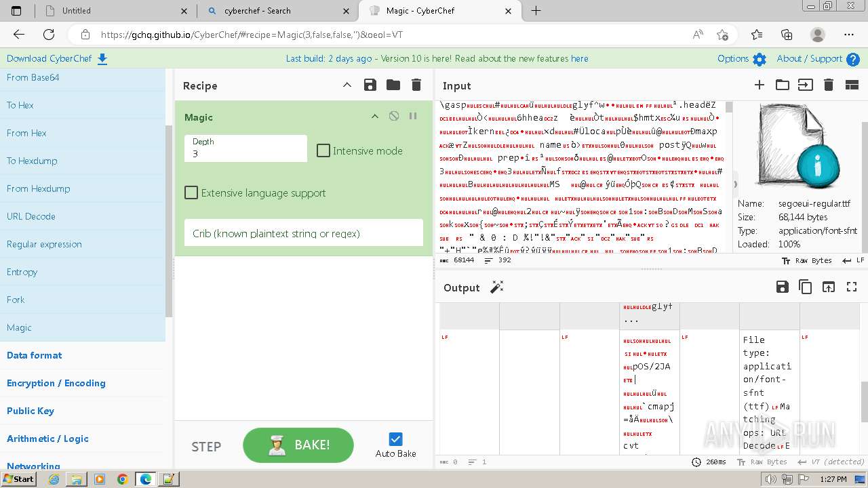This screenshot has height=488, width=868.
Task: Open input Raw Bytes encoding selector
Action: point(806,260)
